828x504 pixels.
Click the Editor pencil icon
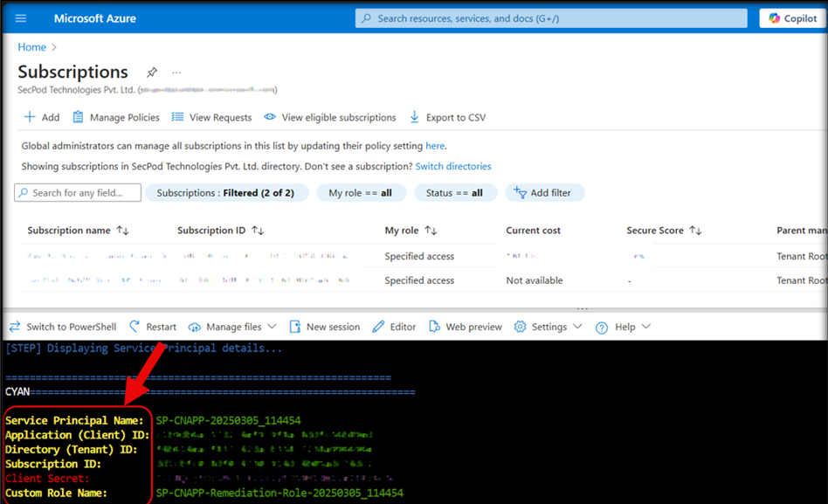point(378,327)
